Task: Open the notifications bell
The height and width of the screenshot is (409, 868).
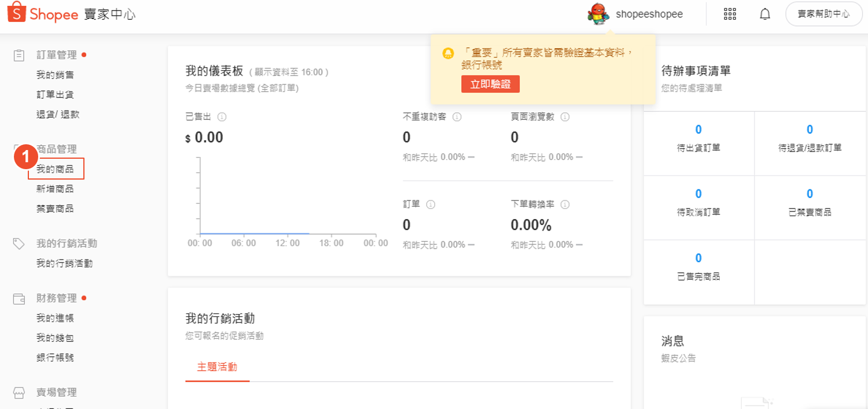Action: 765,14
